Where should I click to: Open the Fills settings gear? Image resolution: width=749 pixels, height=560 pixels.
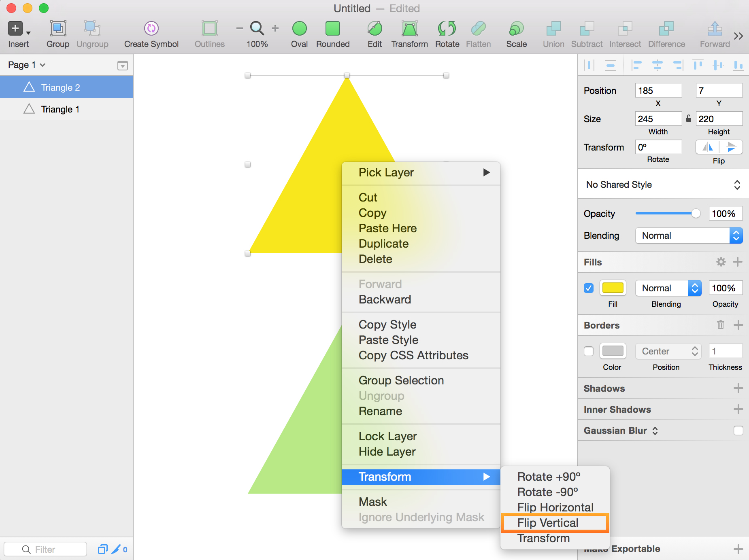721,262
